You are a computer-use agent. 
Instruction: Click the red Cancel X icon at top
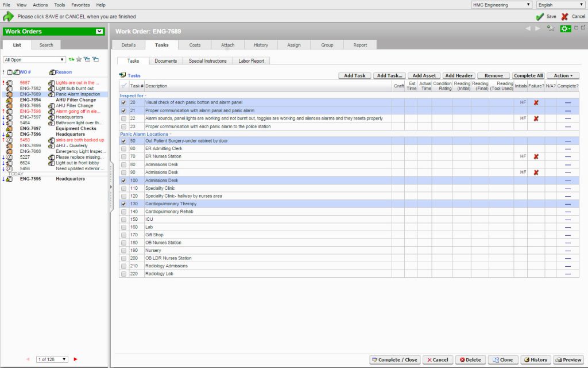coord(564,17)
